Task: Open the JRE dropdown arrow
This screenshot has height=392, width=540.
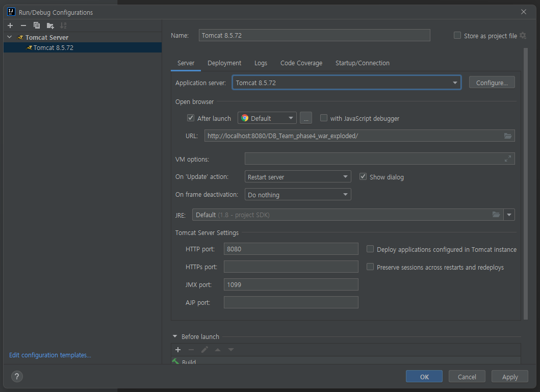Action: [x=509, y=215]
